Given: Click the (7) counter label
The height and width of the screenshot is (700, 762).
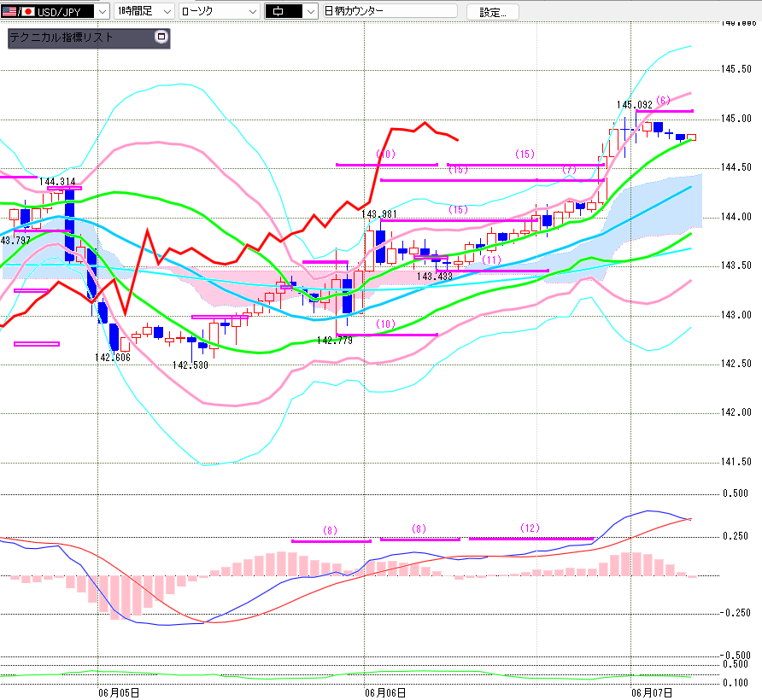Looking at the screenshot, I should pos(569,170).
